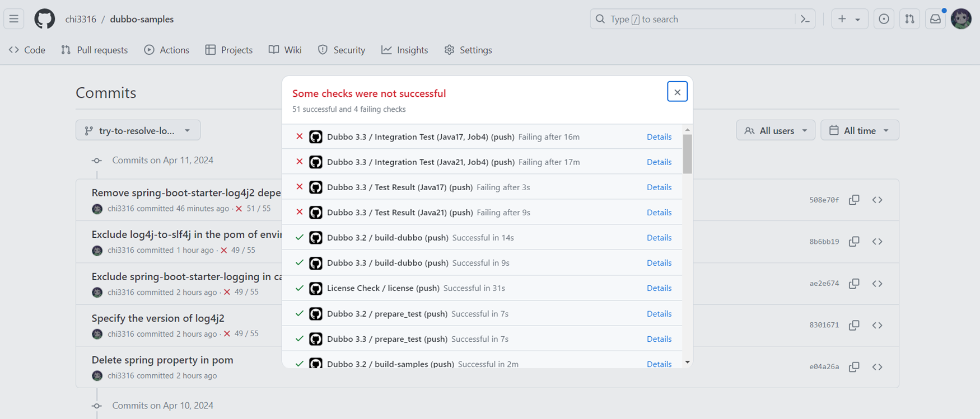Screen dimensions: 980x419
Task: Browse repository at commit 8b6bb19
Action: (x=877, y=242)
